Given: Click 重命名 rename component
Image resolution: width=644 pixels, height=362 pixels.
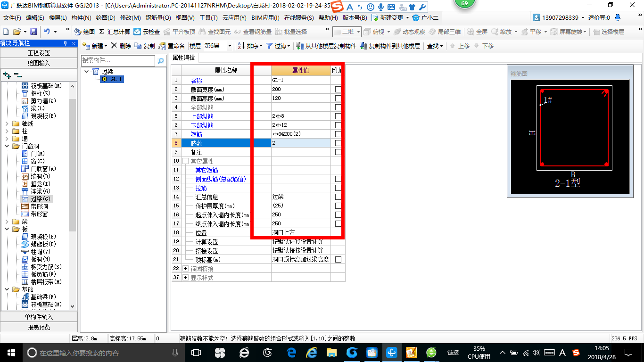Looking at the screenshot, I should 172,46.
